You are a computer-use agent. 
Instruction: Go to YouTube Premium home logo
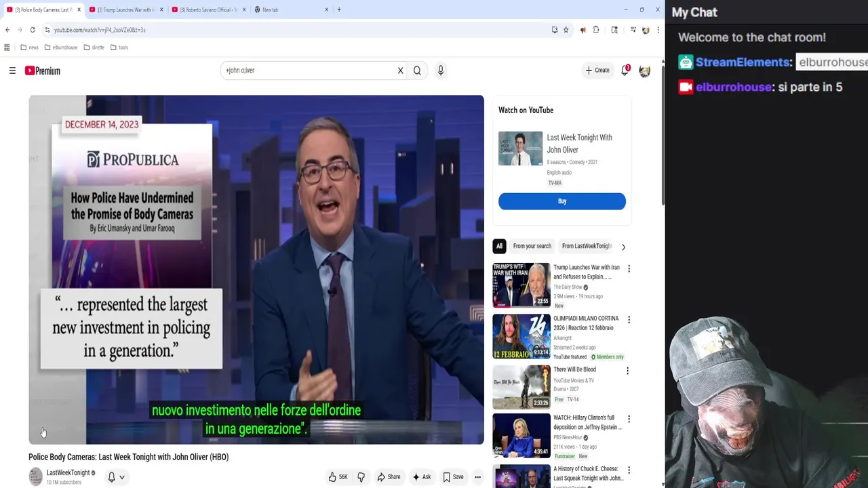(43, 70)
